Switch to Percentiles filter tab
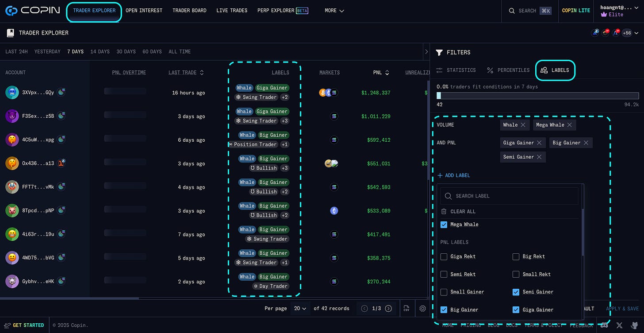 point(508,70)
